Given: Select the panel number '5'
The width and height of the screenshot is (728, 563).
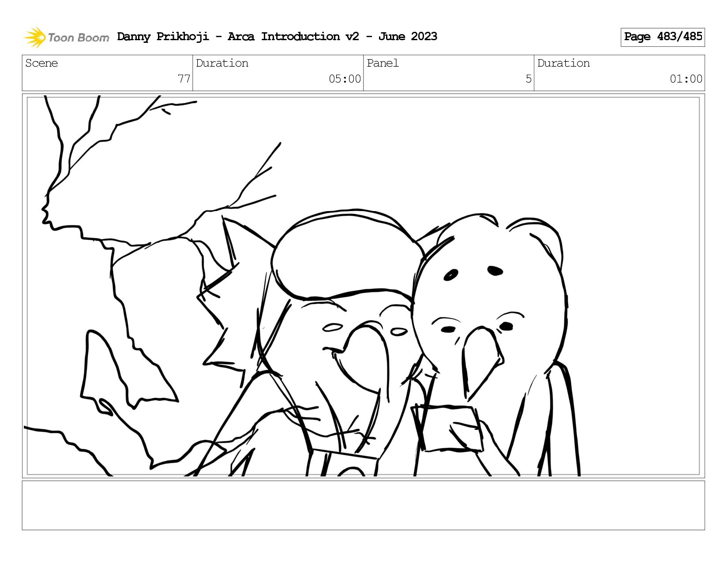Looking at the screenshot, I should click(x=529, y=79).
